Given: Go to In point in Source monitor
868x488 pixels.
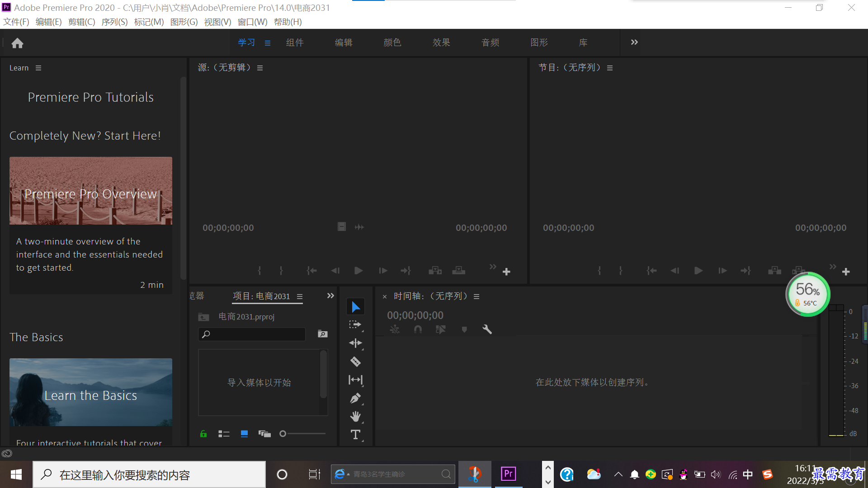Looking at the screenshot, I should tap(311, 271).
